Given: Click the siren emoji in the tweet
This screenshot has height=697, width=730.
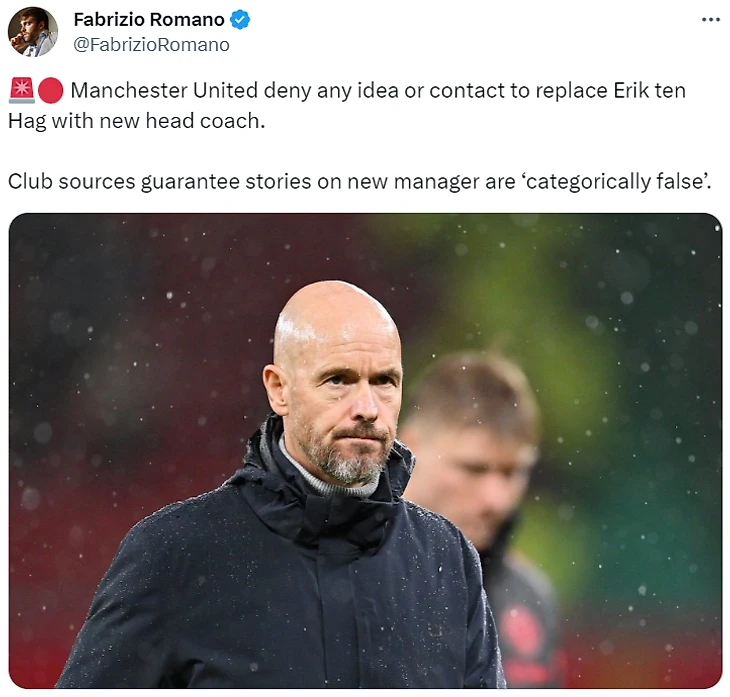Looking at the screenshot, I should (21, 90).
